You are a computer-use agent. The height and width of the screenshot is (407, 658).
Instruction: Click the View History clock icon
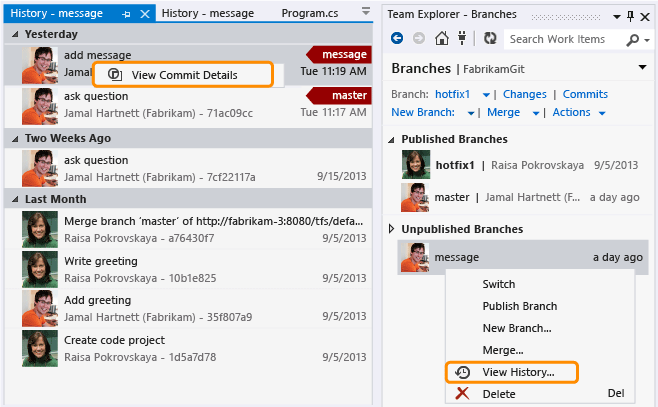[x=462, y=372]
